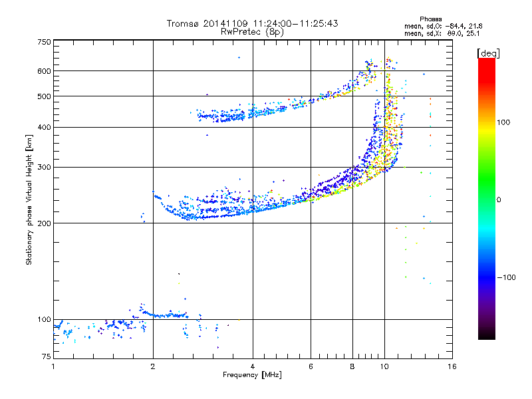
Task: Click the x-axis tick label '6'
Action: (x=311, y=366)
